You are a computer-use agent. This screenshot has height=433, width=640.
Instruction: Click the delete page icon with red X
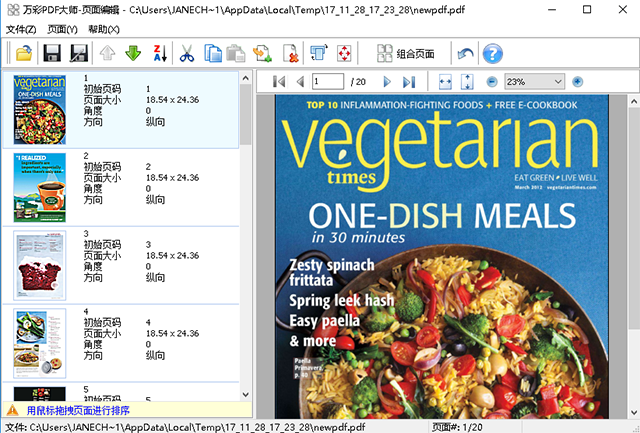click(290, 53)
